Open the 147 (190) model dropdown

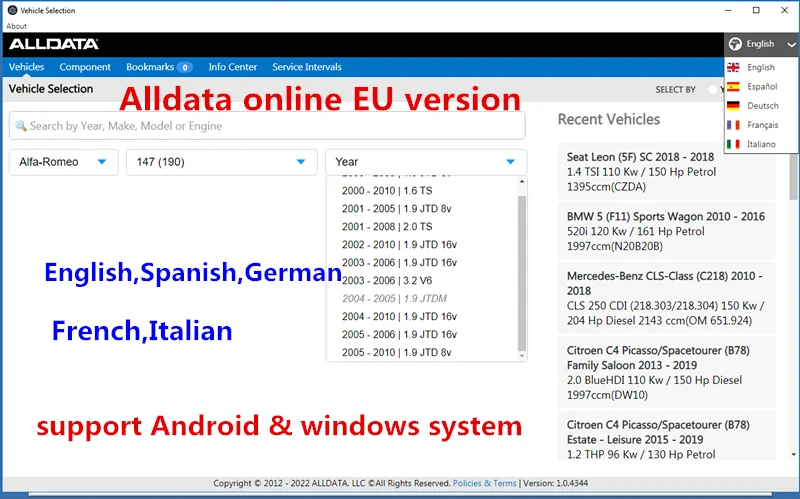(221, 162)
